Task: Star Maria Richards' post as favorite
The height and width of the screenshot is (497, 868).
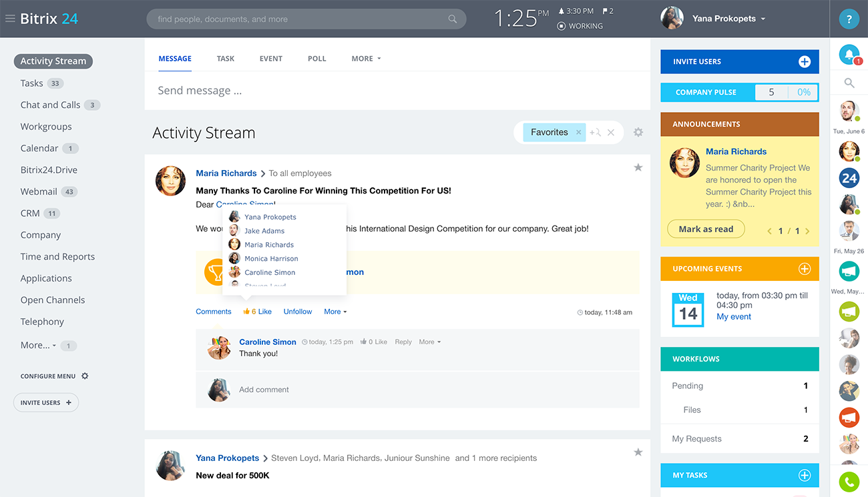Action: point(638,167)
